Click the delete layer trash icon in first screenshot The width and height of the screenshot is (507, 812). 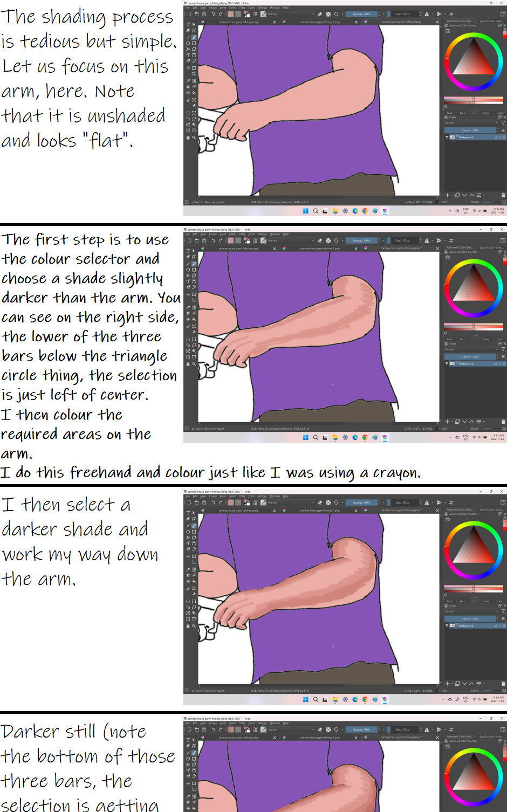(x=503, y=195)
